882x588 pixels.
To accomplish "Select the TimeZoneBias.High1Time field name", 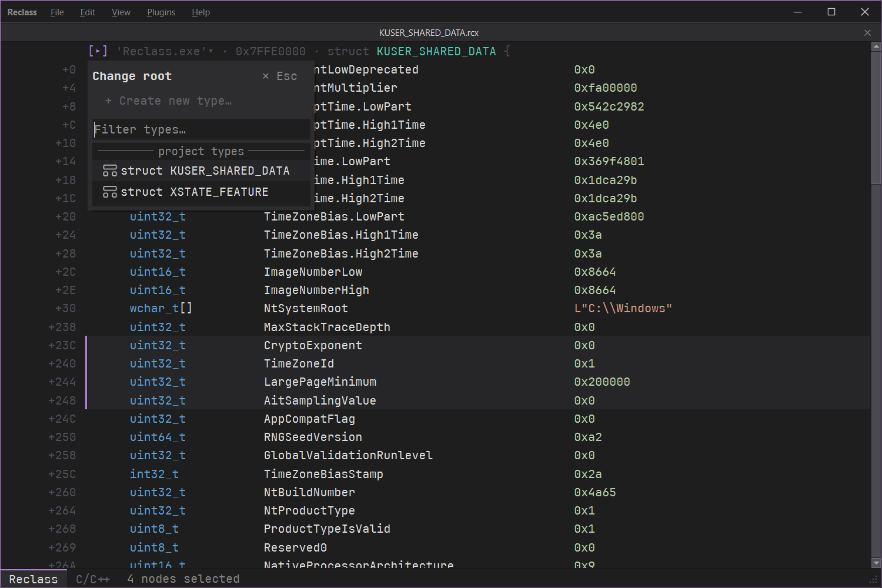I will pyautogui.click(x=341, y=235).
